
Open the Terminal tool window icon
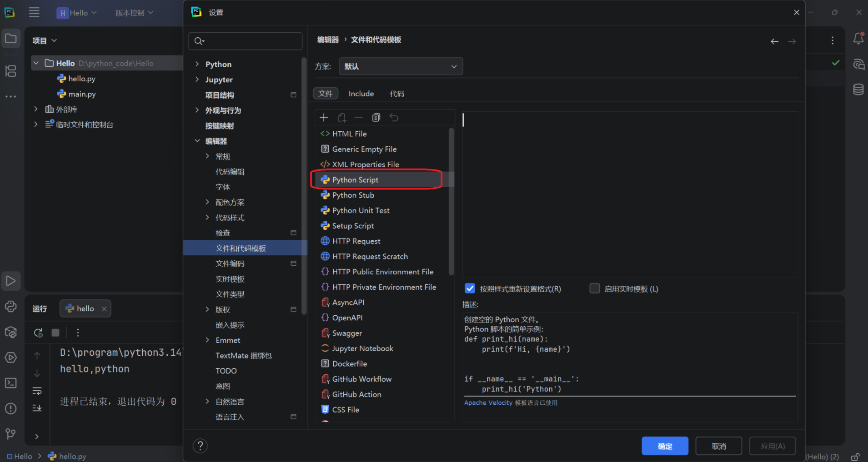tap(10, 383)
